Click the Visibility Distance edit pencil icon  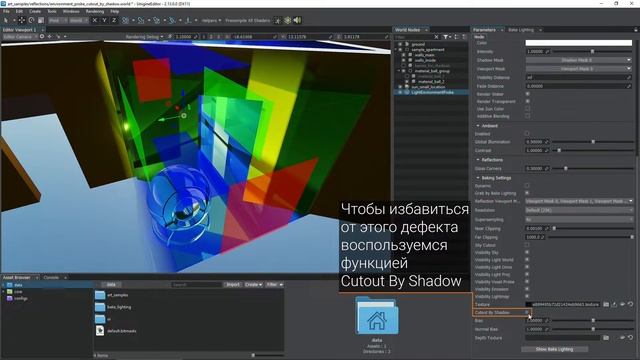point(629,78)
